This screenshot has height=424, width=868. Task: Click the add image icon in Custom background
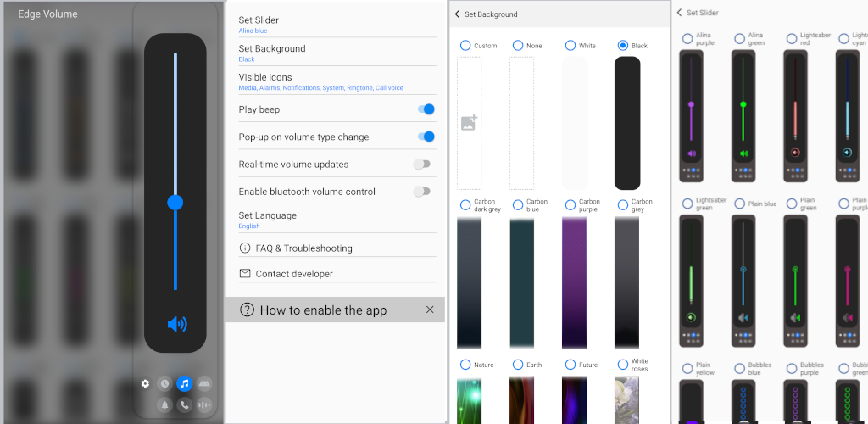click(x=469, y=122)
